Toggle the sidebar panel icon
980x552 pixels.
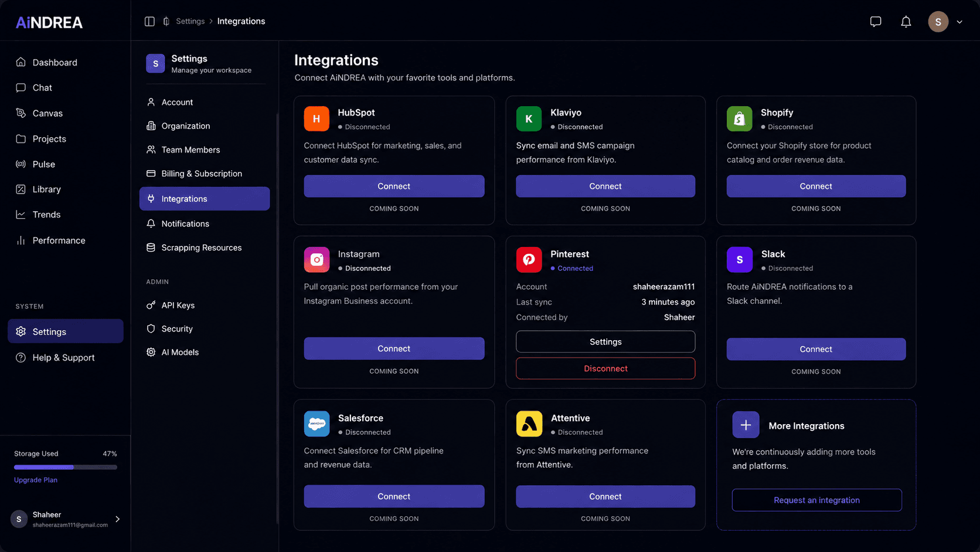pos(149,21)
